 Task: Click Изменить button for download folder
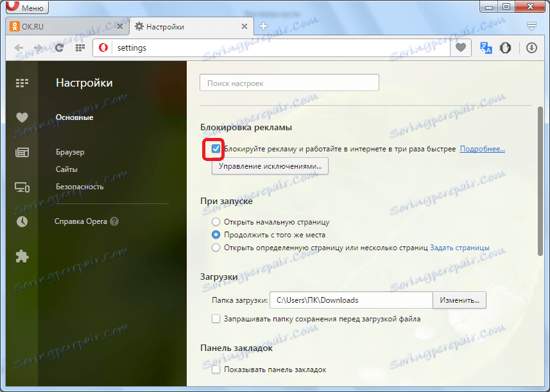pyautogui.click(x=460, y=300)
